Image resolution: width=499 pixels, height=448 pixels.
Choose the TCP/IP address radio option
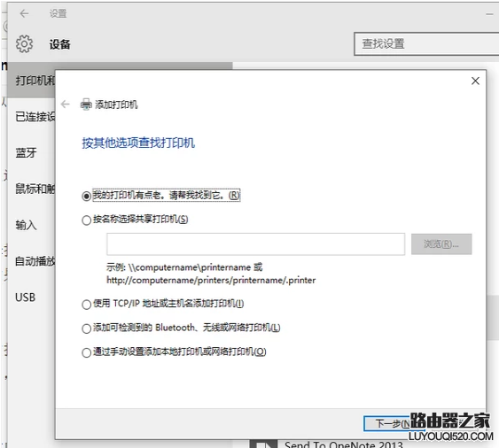click(86, 305)
